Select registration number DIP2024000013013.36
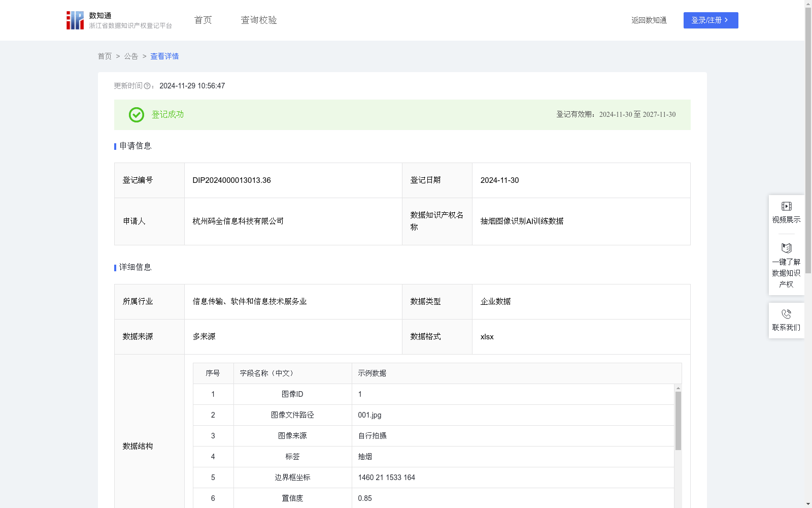Image resolution: width=812 pixels, height=508 pixels. (231, 180)
